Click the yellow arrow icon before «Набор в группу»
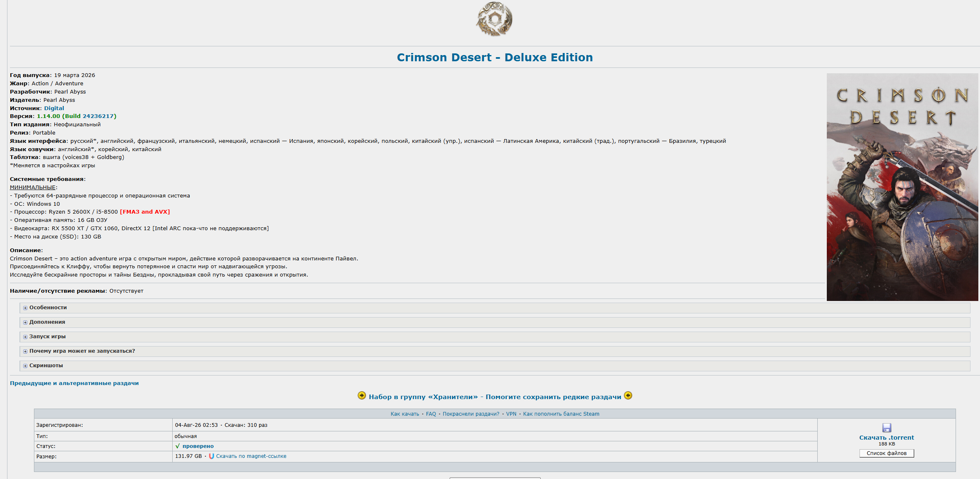980x479 pixels. click(x=362, y=396)
